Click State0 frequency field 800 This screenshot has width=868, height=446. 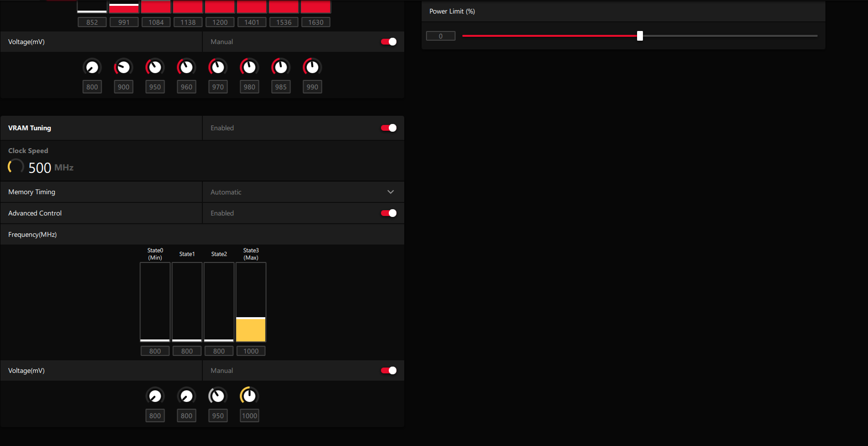tap(155, 351)
